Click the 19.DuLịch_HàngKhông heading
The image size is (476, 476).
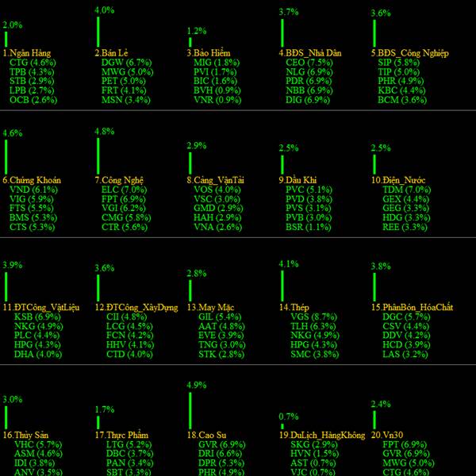coord(322,435)
